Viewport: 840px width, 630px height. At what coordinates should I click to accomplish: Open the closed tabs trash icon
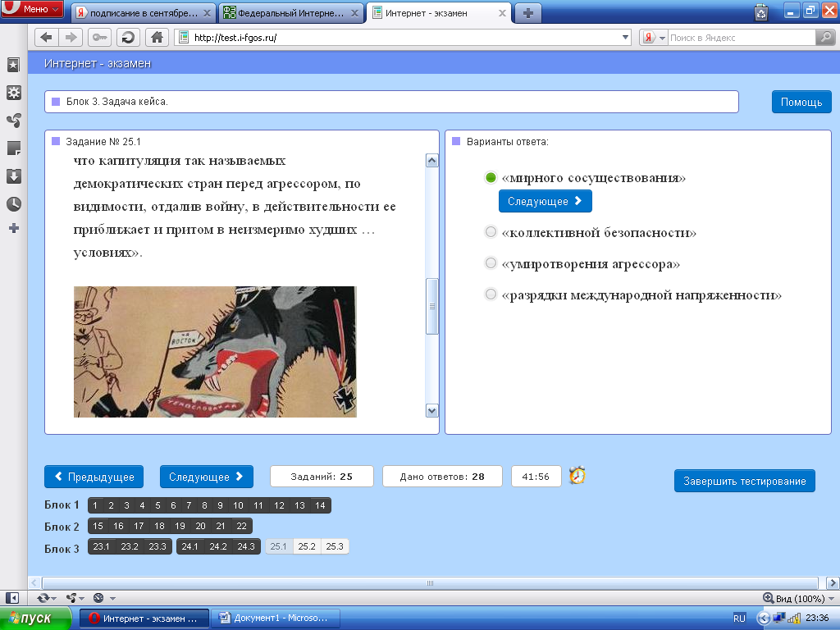[760, 11]
